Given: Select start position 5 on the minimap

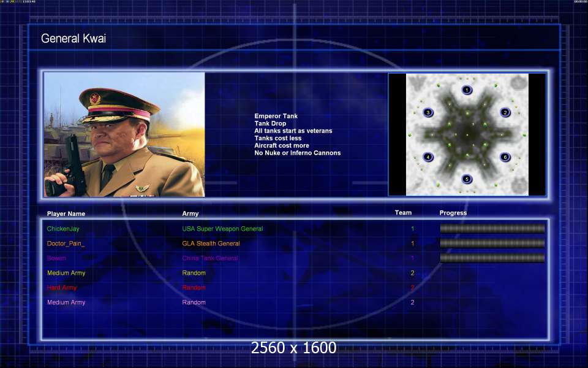Looking at the screenshot, I should (467, 179).
